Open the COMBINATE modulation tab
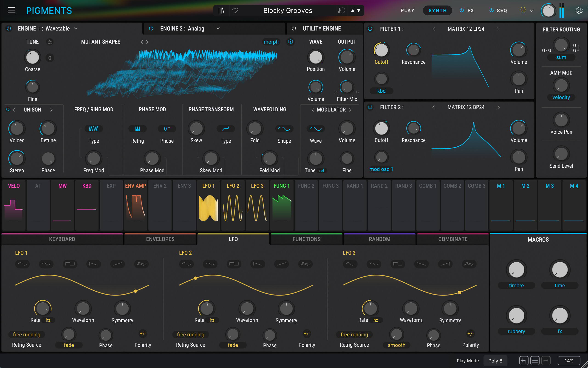Image resolution: width=588 pixels, height=368 pixels. pos(453,239)
